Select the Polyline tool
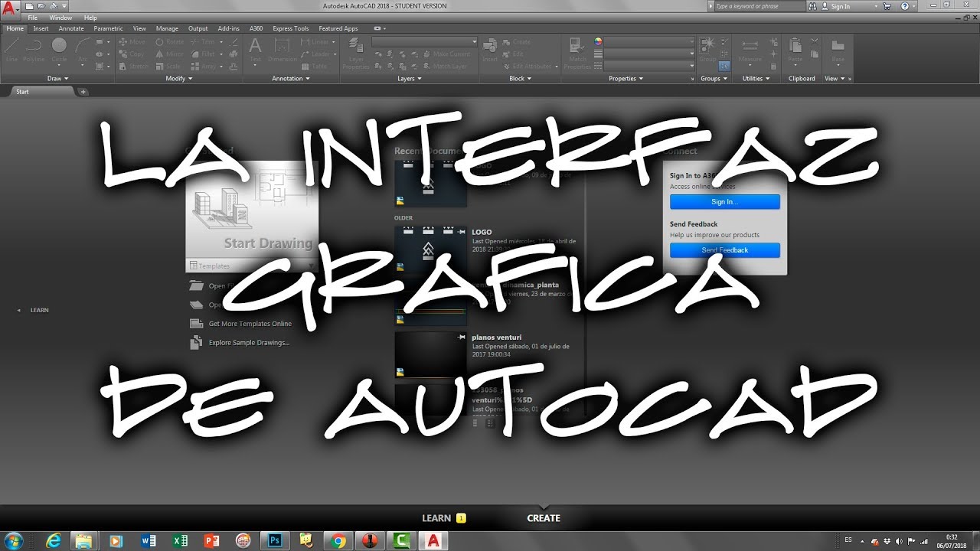Screen dimensions: 980x551 34,50
